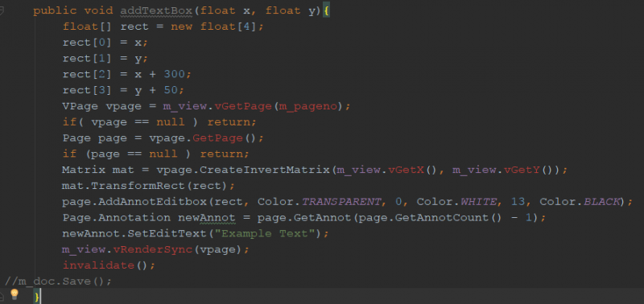644x304 pixels.
Task: Click the addTextBox method name
Action: 156,10
